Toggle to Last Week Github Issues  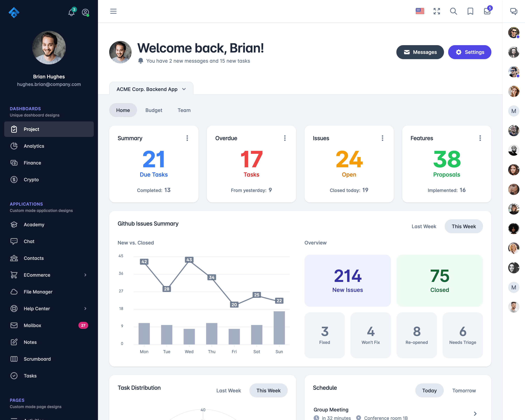click(423, 226)
